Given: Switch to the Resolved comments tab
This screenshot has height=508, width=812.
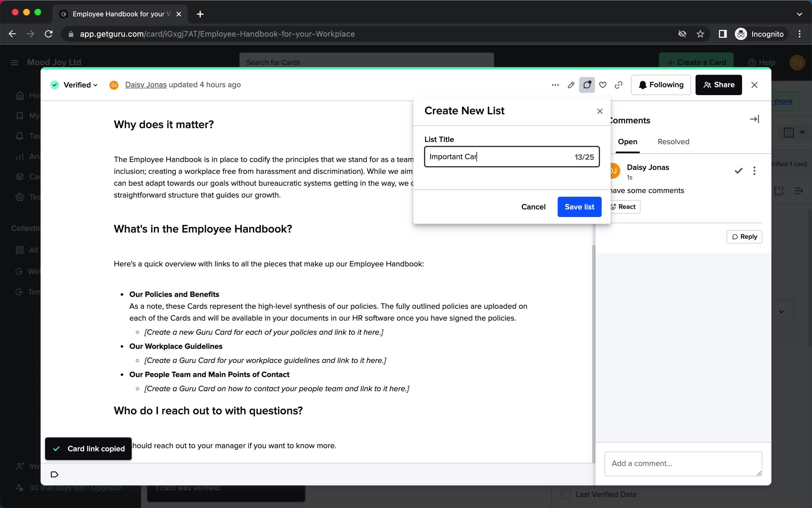Looking at the screenshot, I should [x=673, y=142].
